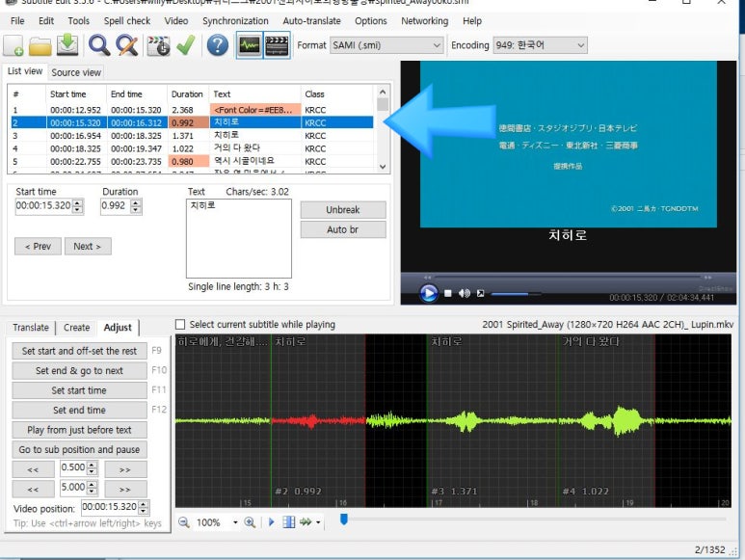745x560 pixels.
Task: Click Play from just before text
Action: 79,430
